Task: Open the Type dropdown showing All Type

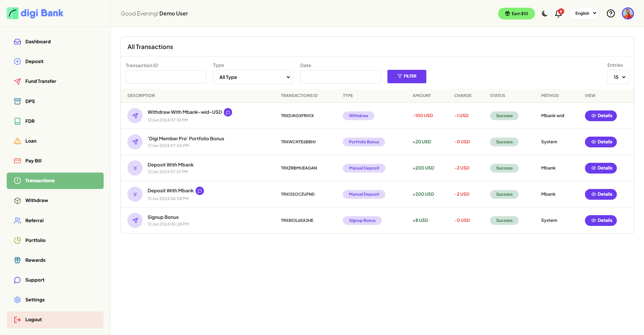Action: [253, 77]
